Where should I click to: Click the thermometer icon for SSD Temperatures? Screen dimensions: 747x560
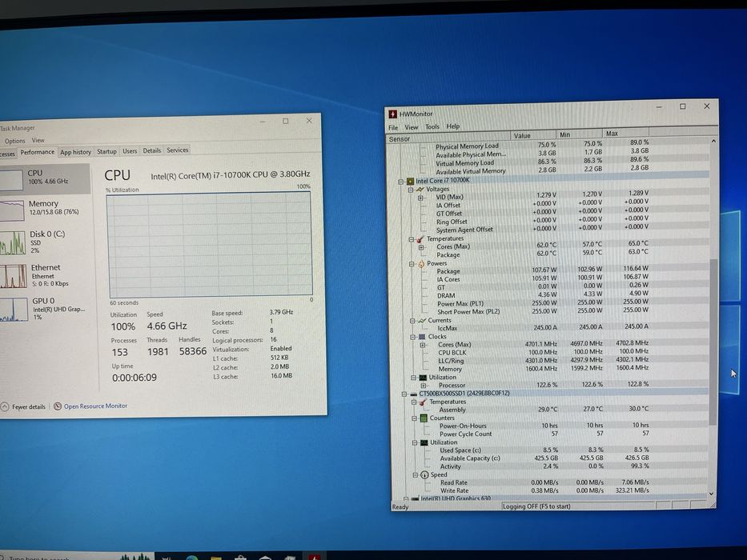(x=423, y=402)
